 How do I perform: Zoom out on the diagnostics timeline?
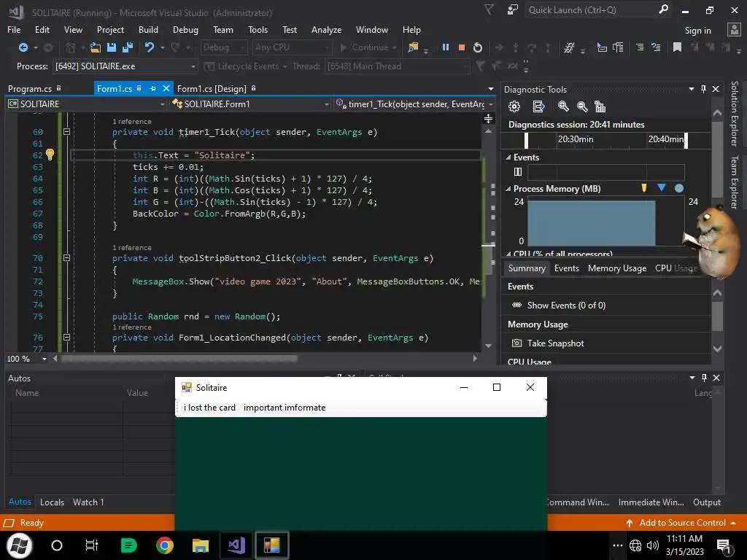pos(581,106)
